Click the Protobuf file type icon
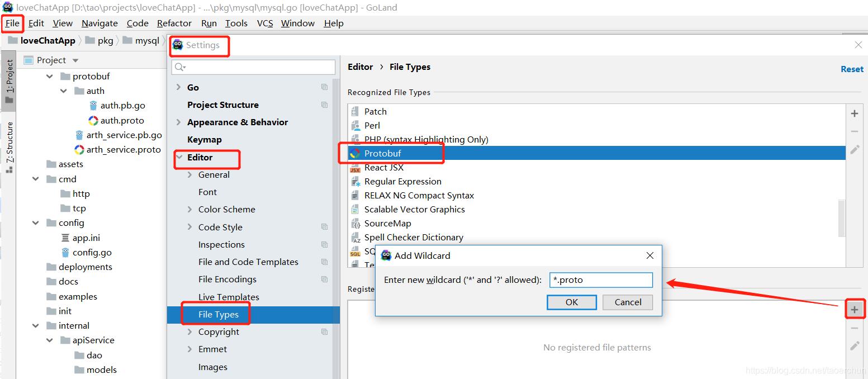The width and height of the screenshot is (868, 379). 355,153
